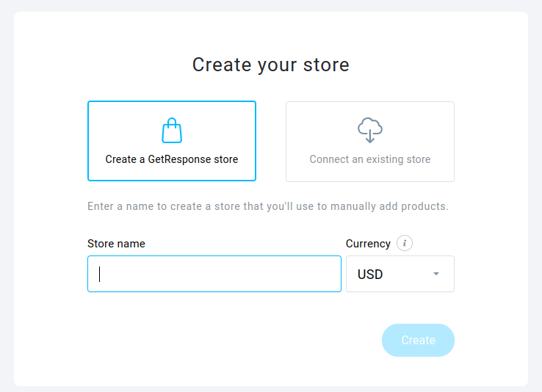Click the shopping bag icon

coord(172,130)
